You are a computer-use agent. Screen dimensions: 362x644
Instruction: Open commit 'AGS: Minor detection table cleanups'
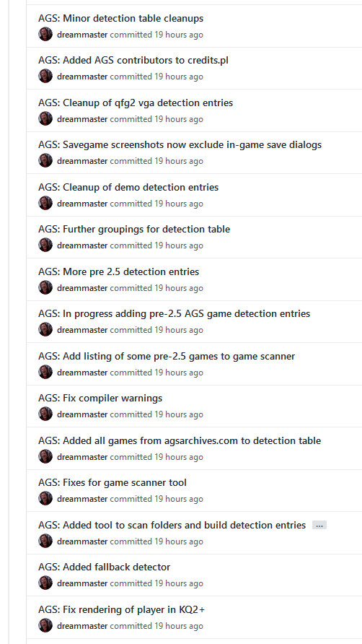(120, 19)
